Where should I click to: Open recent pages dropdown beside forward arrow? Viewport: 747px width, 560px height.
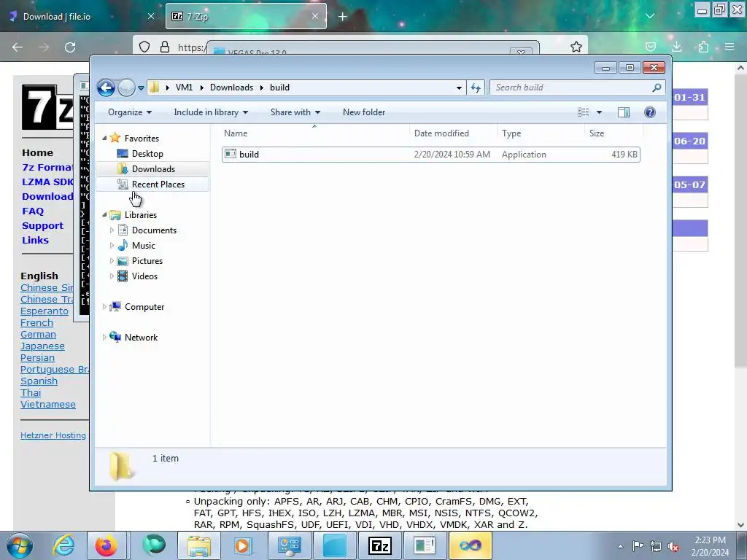[x=141, y=88]
